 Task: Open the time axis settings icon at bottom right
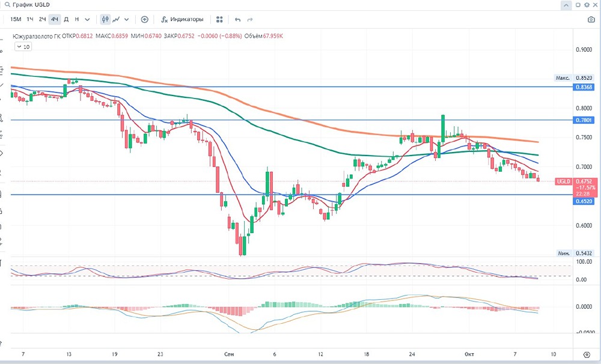(x=587, y=354)
